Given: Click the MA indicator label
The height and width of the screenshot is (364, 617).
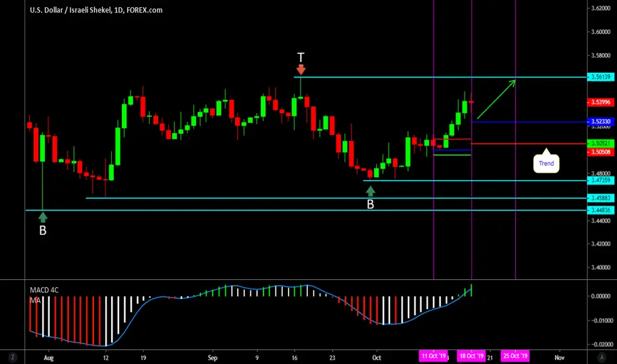Looking at the screenshot, I should point(35,300).
